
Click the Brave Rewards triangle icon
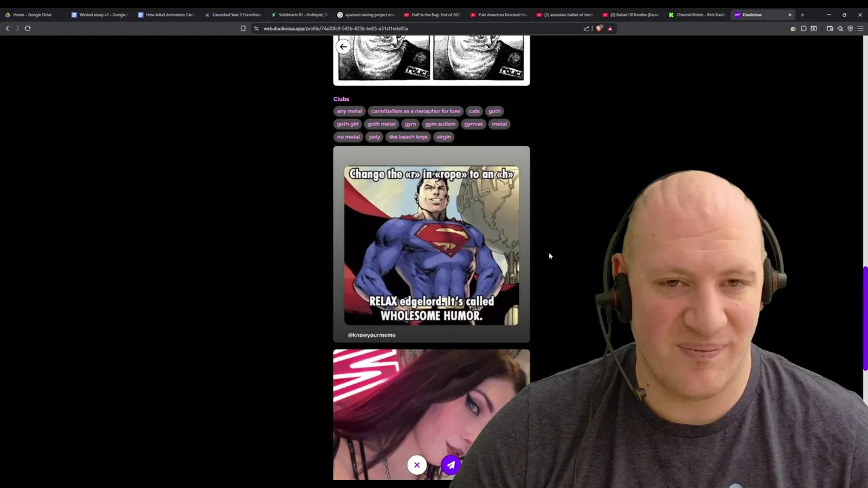point(610,28)
